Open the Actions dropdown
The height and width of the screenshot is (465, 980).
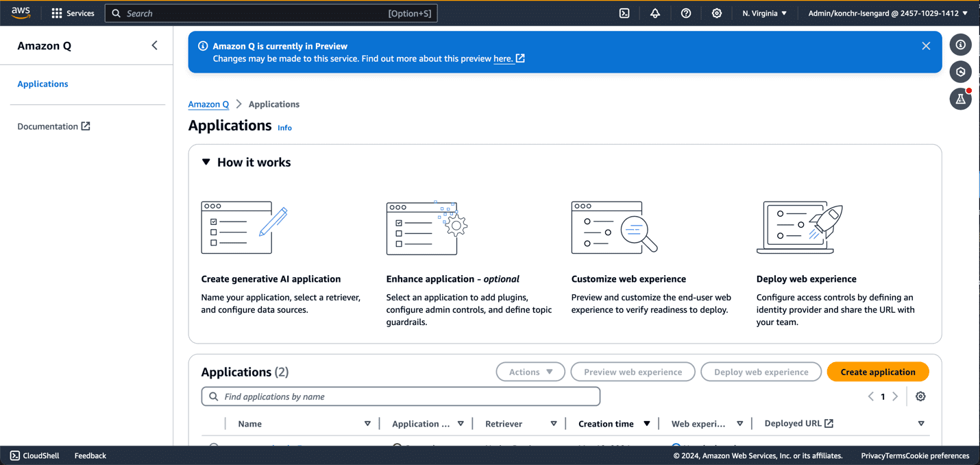530,371
